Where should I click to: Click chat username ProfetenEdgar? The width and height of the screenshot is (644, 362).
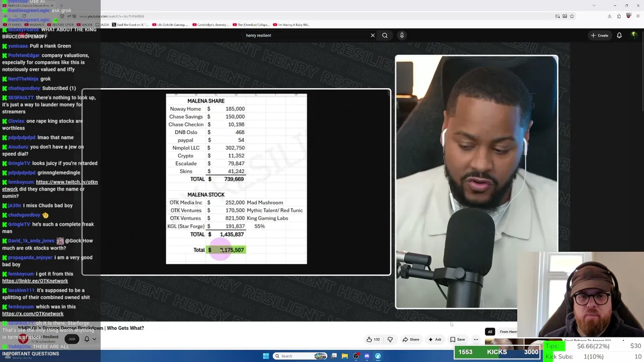[24, 55]
